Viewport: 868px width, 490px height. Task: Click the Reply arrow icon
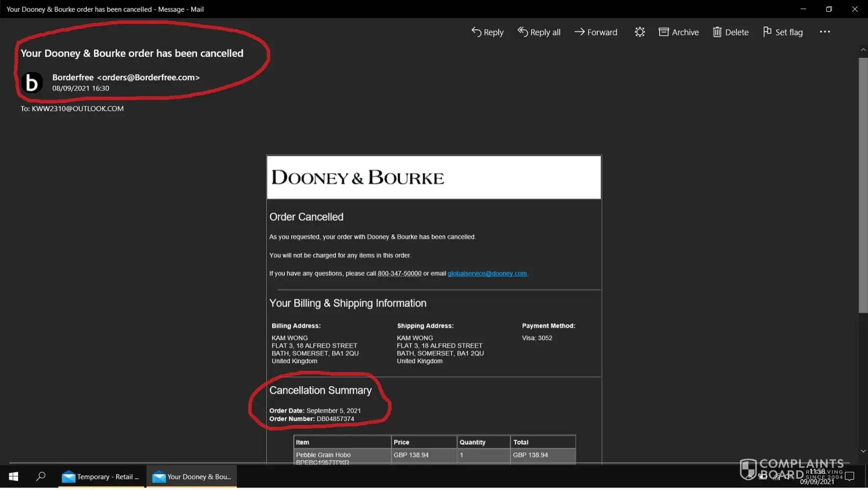pos(476,32)
